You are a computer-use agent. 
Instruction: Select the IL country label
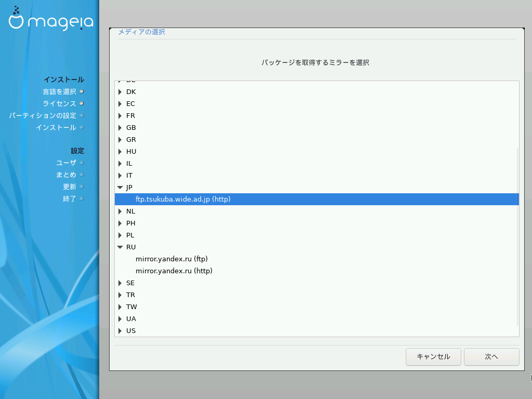(x=129, y=164)
